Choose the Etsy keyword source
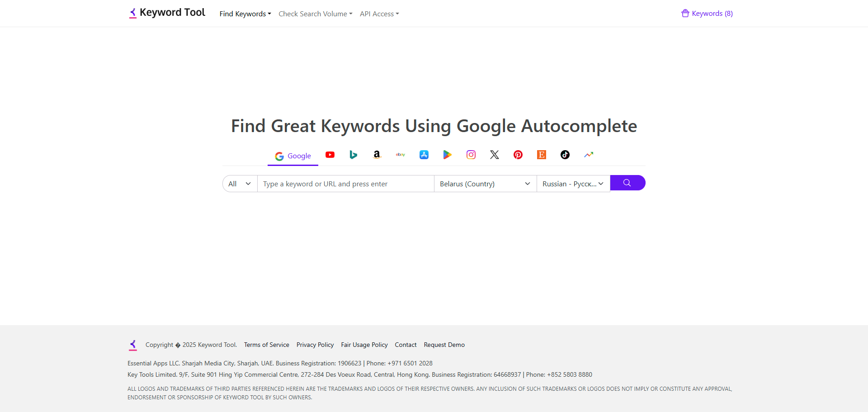868x412 pixels. (x=542, y=155)
